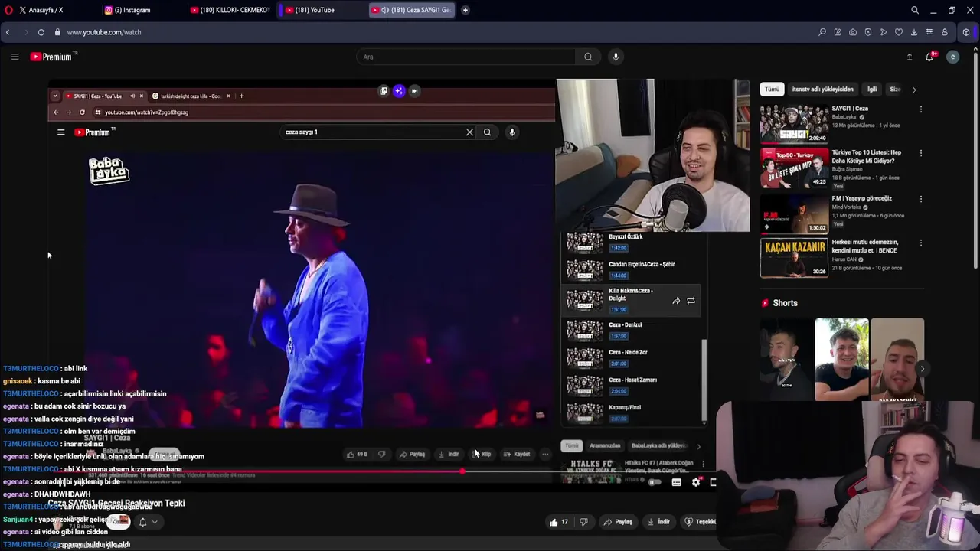Click the snapshot edit icon in address bar
Image resolution: width=980 pixels, height=551 pixels.
point(838,32)
